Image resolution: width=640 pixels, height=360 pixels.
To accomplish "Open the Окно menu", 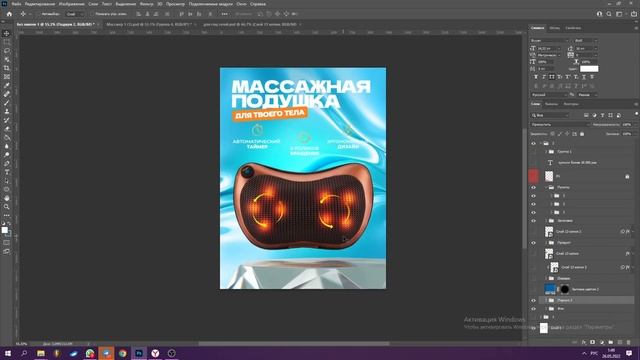I will coord(241,4).
